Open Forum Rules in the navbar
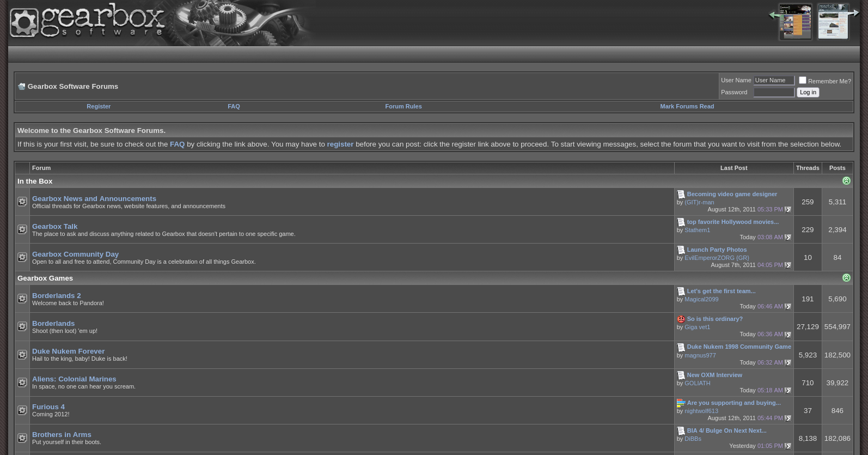 (x=404, y=106)
